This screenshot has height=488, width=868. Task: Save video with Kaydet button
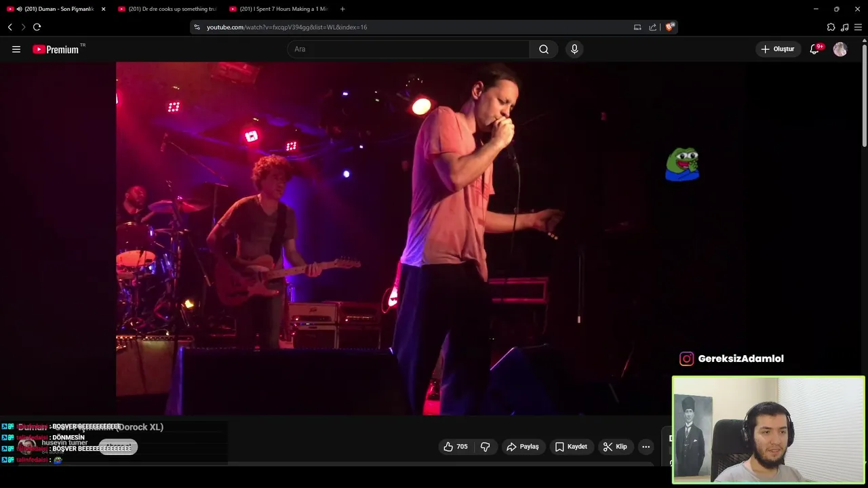(571, 447)
